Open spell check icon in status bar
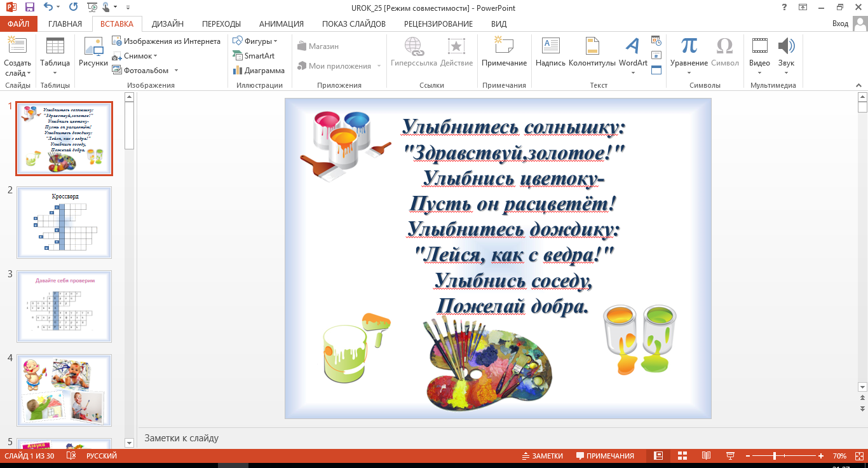 (71, 456)
